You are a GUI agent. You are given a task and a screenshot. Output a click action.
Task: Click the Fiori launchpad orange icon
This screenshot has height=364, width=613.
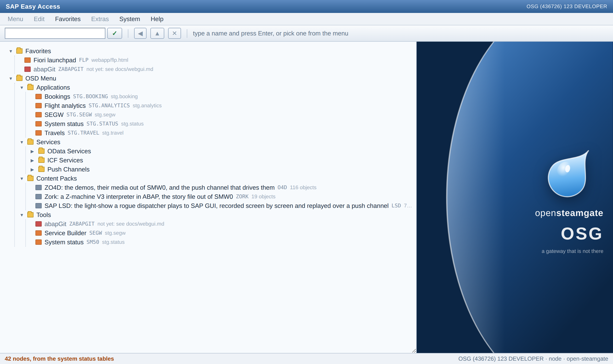(x=28, y=60)
